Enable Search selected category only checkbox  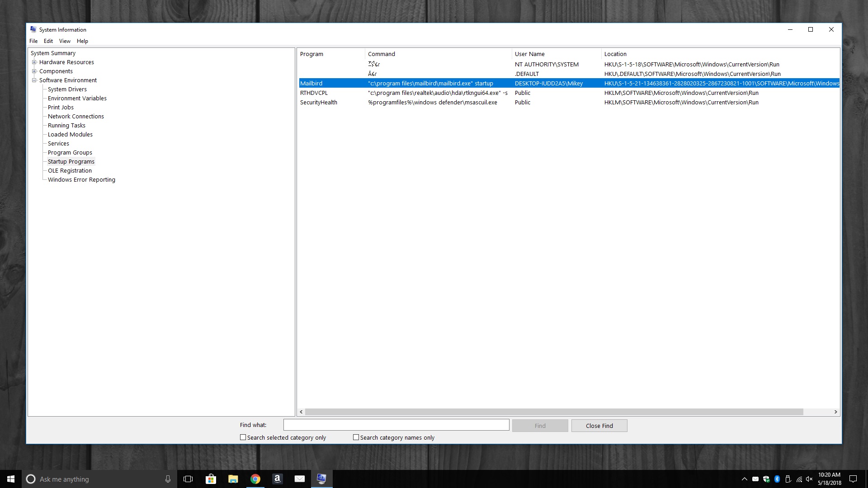pos(243,437)
